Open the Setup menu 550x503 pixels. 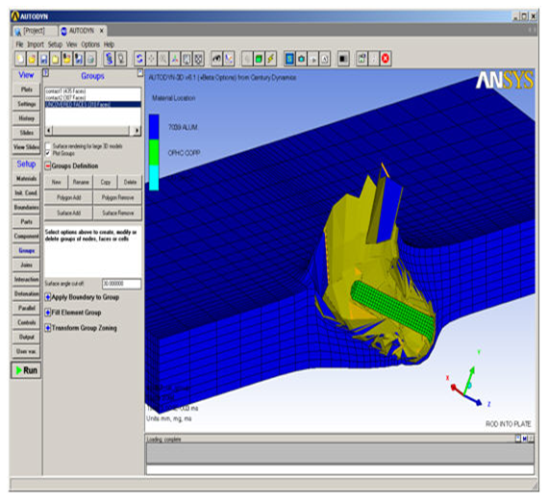tap(55, 45)
